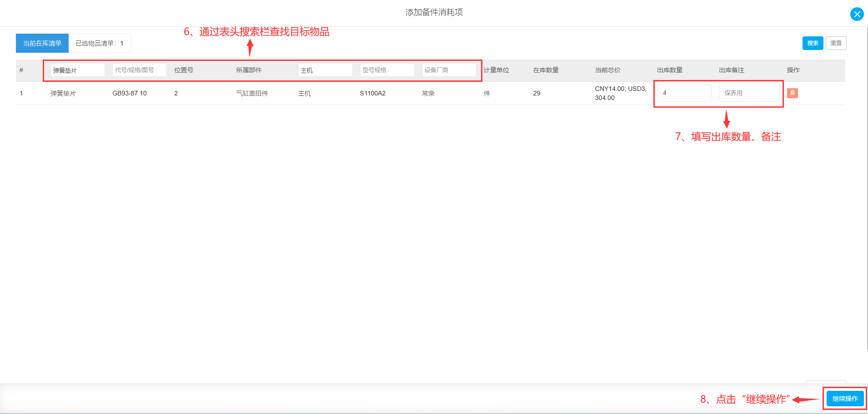
Task: Edit the 出库备注 field showing 保养用
Action: [749, 93]
